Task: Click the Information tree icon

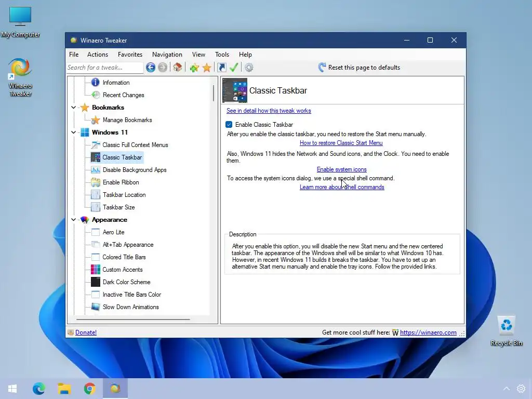Action: [x=96, y=83]
